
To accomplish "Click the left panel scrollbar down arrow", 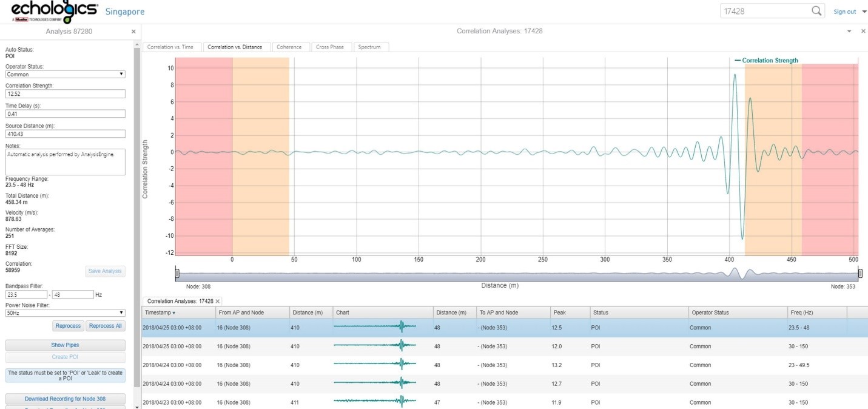I will [137, 406].
